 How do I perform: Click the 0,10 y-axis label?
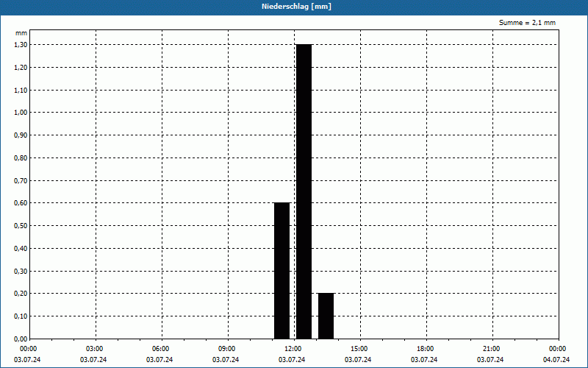click(21, 316)
